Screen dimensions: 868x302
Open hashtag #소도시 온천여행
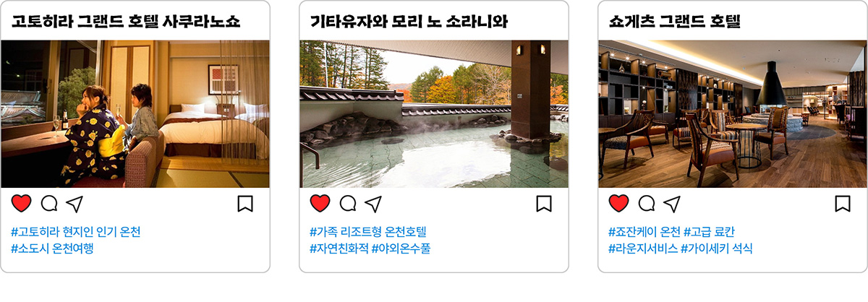point(52,249)
